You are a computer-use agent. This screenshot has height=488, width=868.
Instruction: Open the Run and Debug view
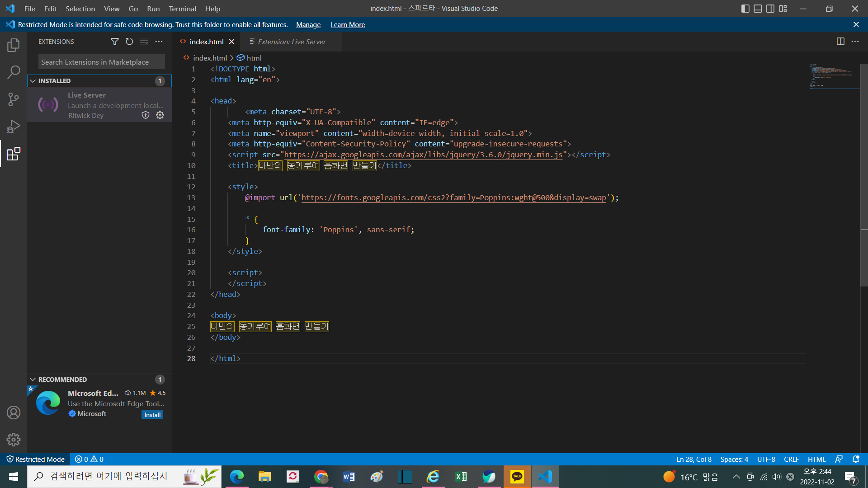tap(14, 127)
